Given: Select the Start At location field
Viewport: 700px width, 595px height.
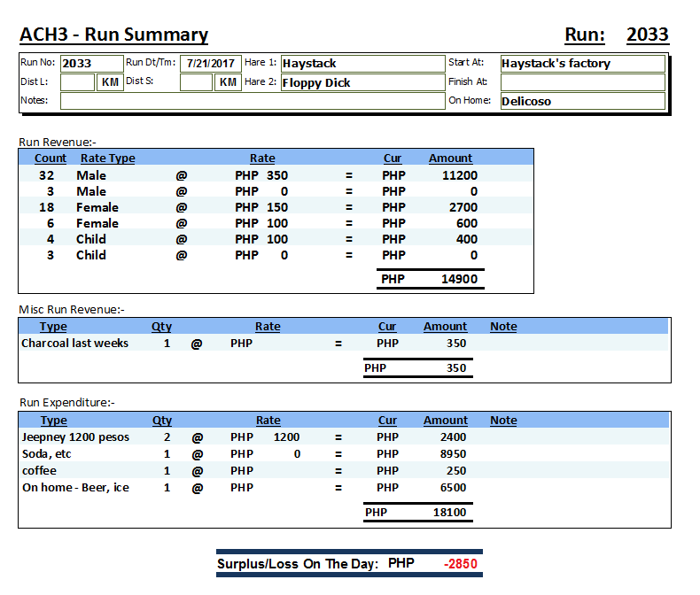Looking at the screenshot, I should click(581, 64).
